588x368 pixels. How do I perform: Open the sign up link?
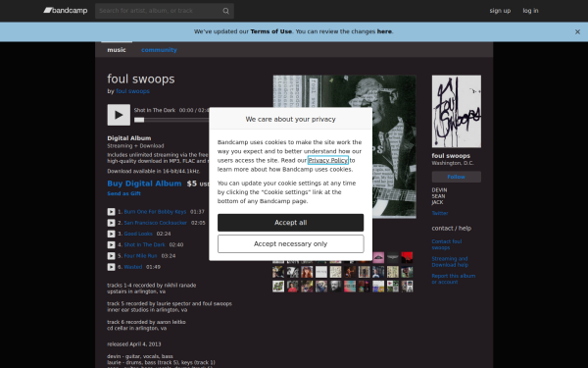(500, 11)
